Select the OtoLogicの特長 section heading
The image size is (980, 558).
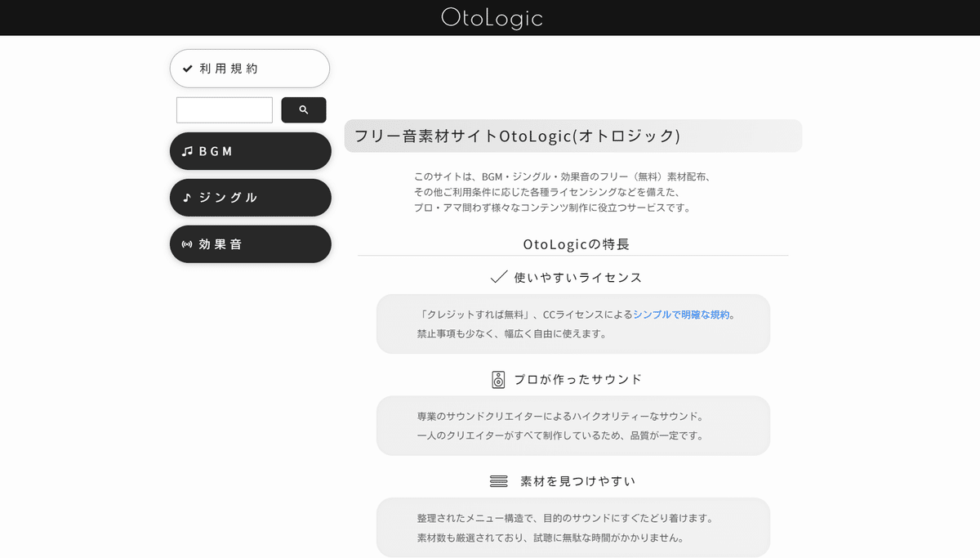(x=577, y=244)
